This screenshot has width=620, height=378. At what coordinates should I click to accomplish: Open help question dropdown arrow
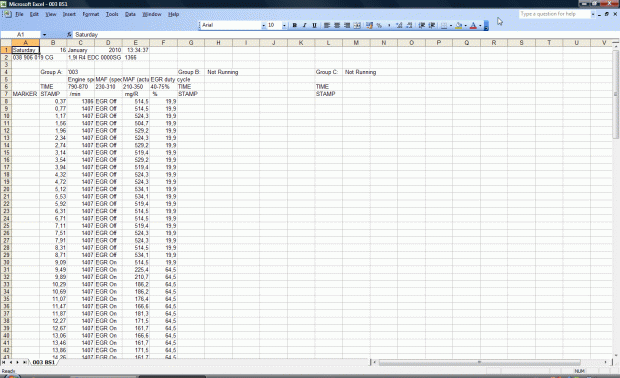pos(593,14)
